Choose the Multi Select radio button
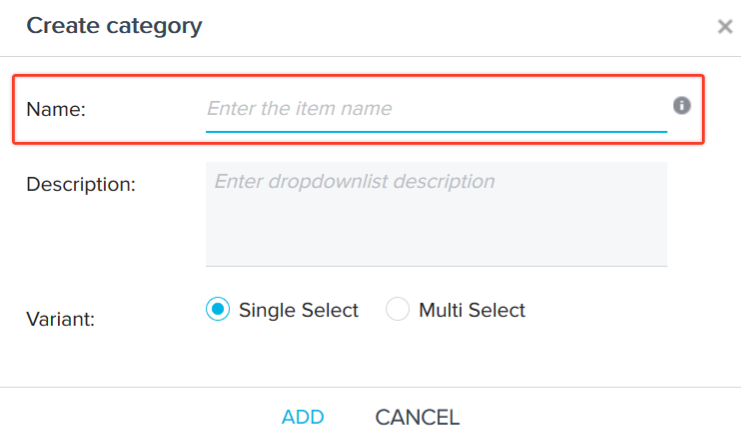The width and height of the screenshot is (741, 438). click(397, 309)
